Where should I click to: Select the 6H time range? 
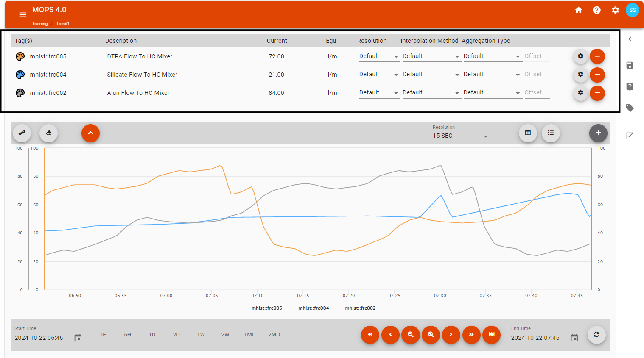click(x=128, y=335)
